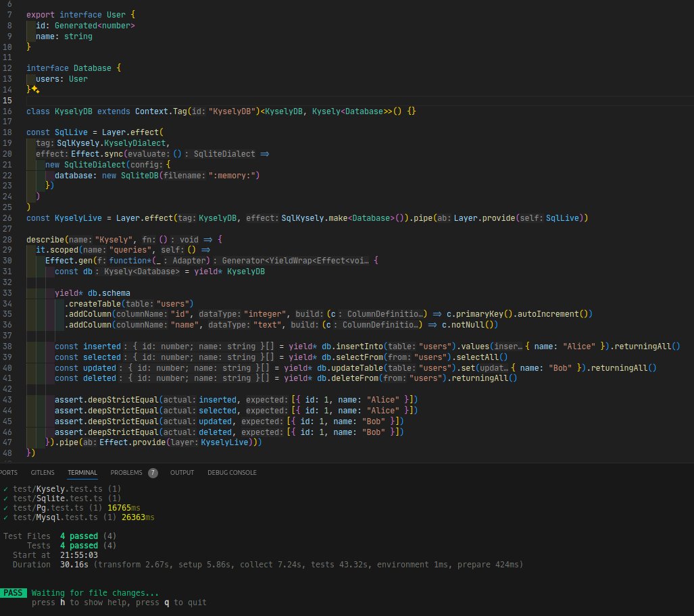Open the PORTS panel tab
694x616 pixels.
coord(8,473)
